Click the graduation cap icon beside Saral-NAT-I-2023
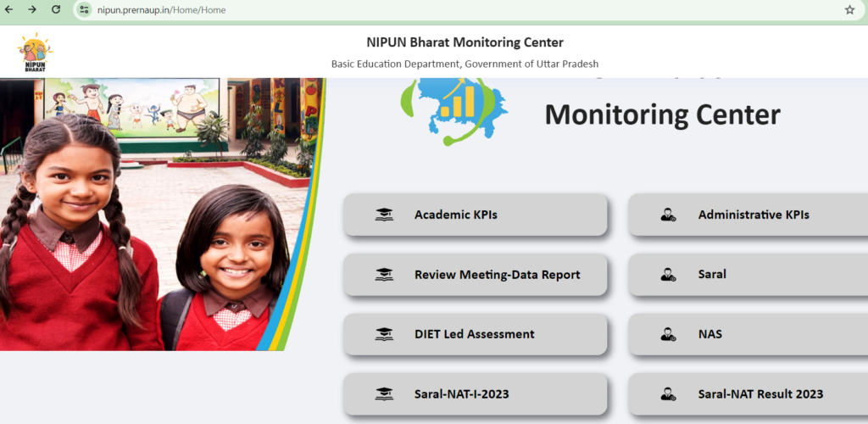 click(x=384, y=393)
